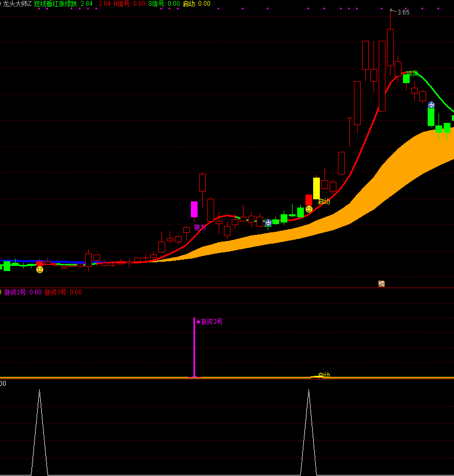Click the 启动 label in the lower indicator panel

coord(323,375)
